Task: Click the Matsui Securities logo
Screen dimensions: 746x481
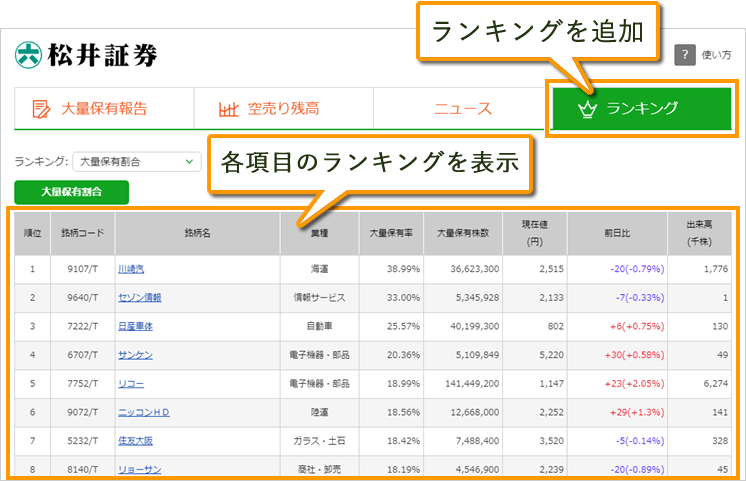Action: click(86, 55)
